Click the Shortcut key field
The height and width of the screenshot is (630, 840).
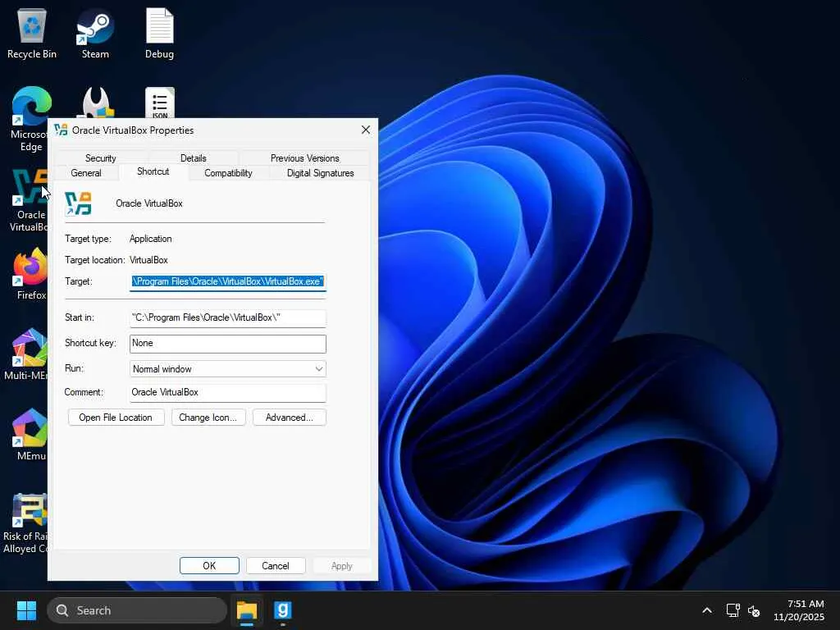point(228,344)
